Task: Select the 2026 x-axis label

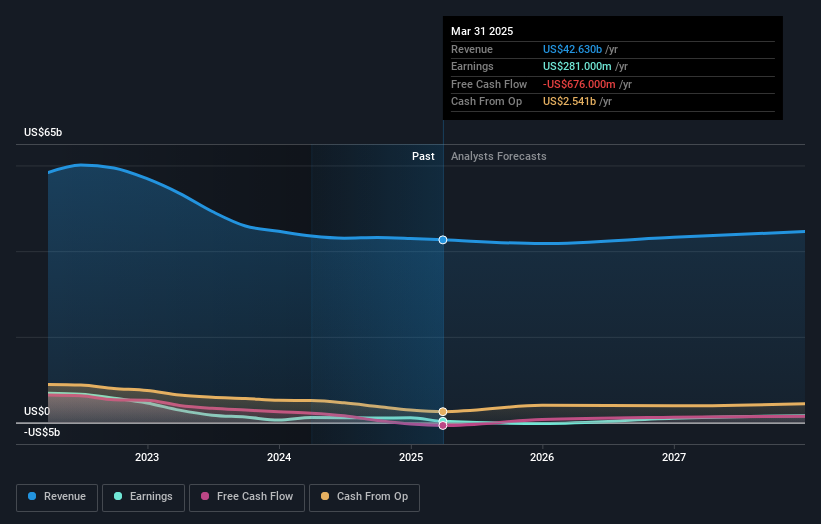Action: point(542,457)
